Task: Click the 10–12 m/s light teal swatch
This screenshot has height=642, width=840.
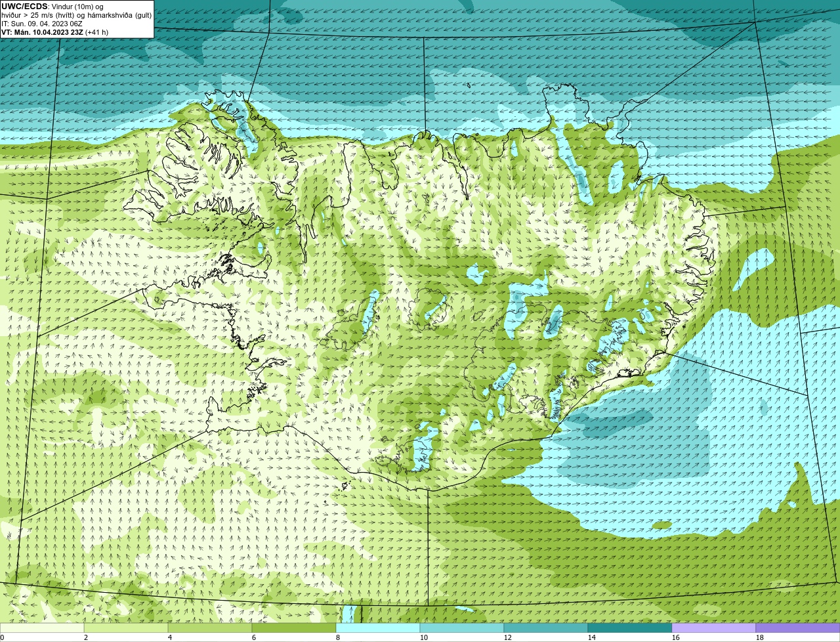Action: [x=462, y=628]
